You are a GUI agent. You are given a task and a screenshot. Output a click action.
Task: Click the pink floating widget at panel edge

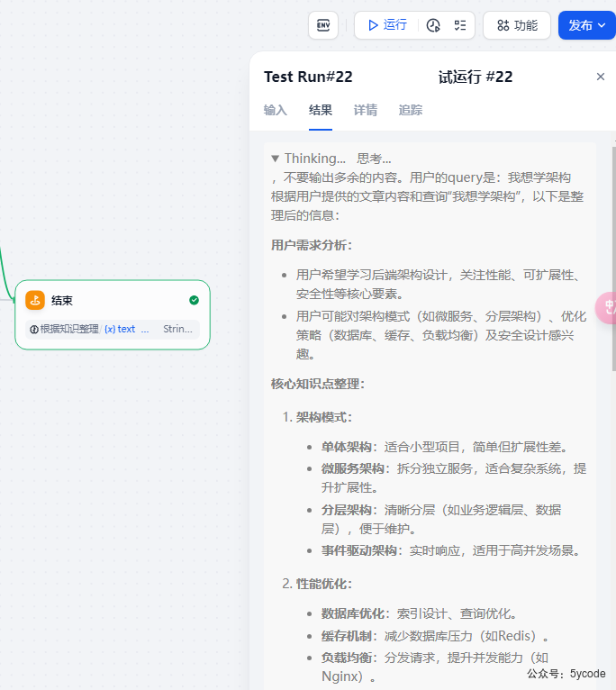pos(606,307)
